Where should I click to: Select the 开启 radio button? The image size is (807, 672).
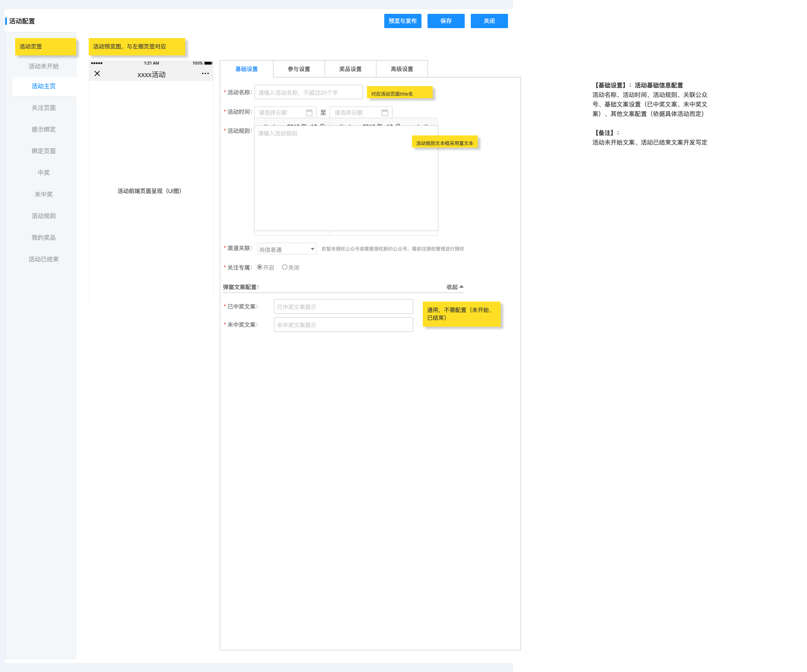(260, 267)
